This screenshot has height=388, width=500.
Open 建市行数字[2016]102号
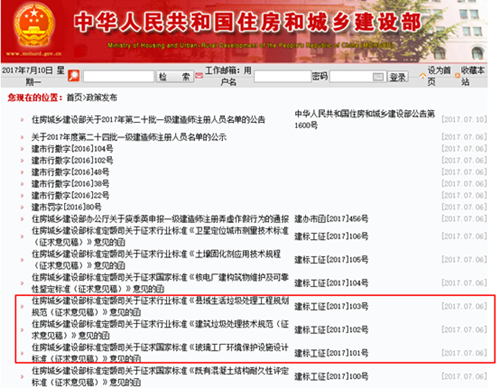pos(72,160)
